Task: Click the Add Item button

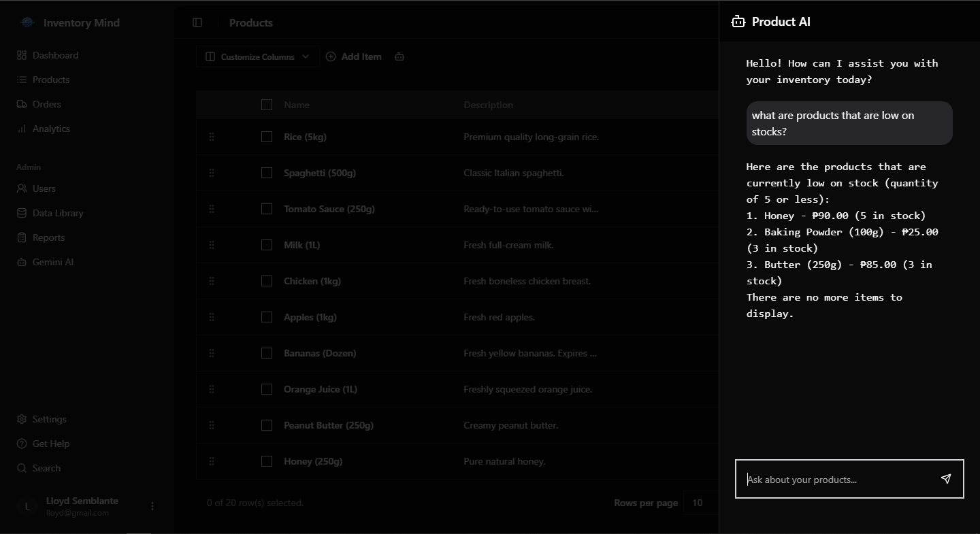Action: (354, 56)
